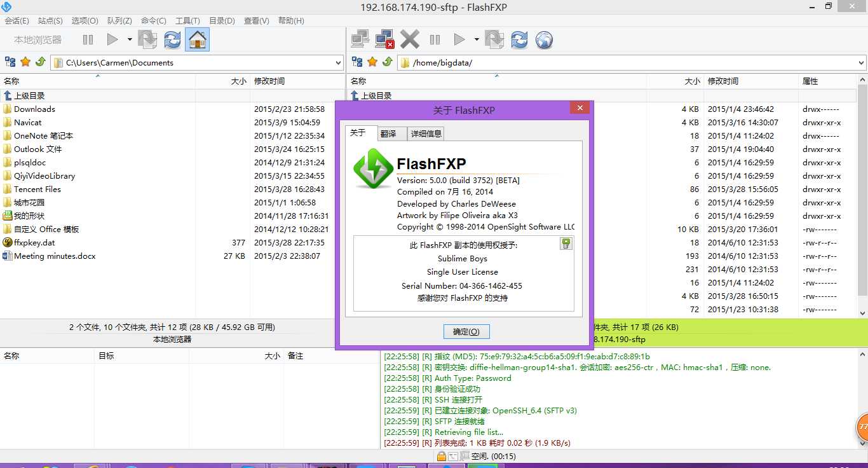The height and width of the screenshot is (468, 868).
Task: Expand the /home/bigdata/ path dropdown
Action: pos(861,63)
